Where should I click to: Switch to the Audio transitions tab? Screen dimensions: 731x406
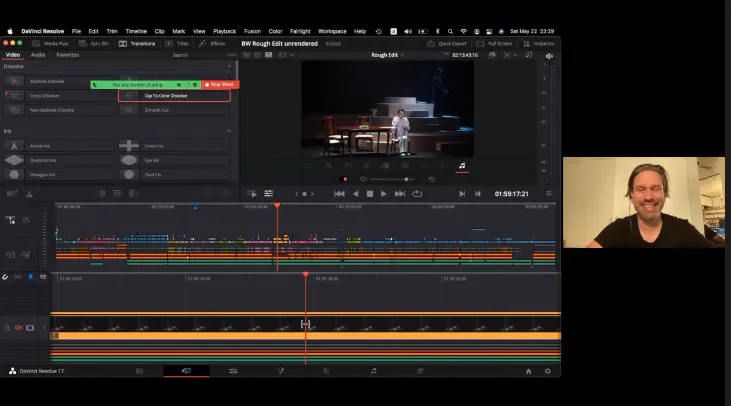(x=38, y=55)
